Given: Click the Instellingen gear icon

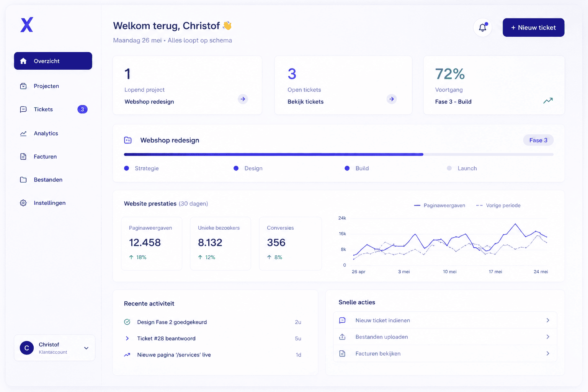Looking at the screenshot, I should pyautogui.click(x=23, y=203).
